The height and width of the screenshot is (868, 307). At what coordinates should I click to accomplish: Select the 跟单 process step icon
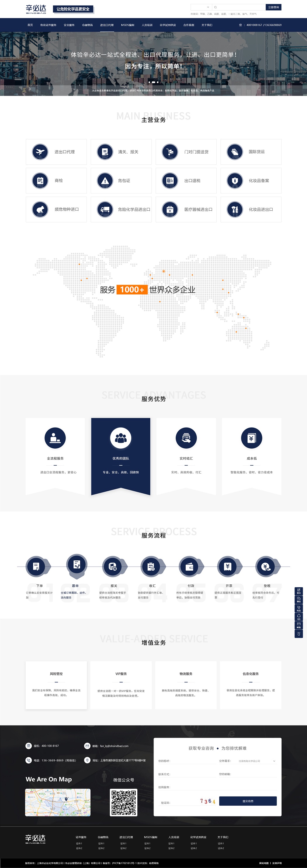pyautogui.click(x=77, y=564)
